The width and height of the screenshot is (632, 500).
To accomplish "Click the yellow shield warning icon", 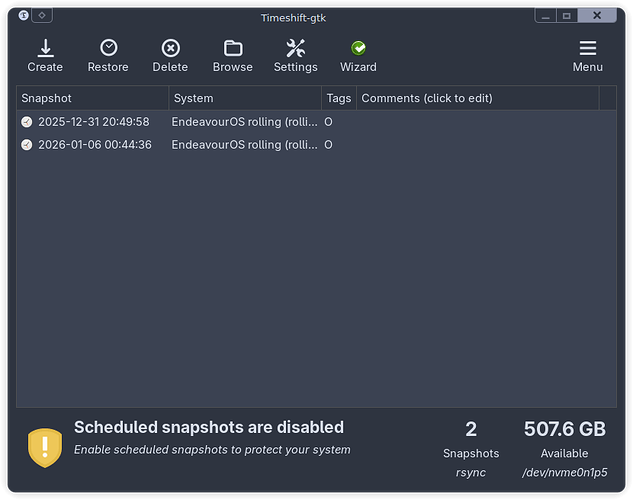I will (44, 447).
